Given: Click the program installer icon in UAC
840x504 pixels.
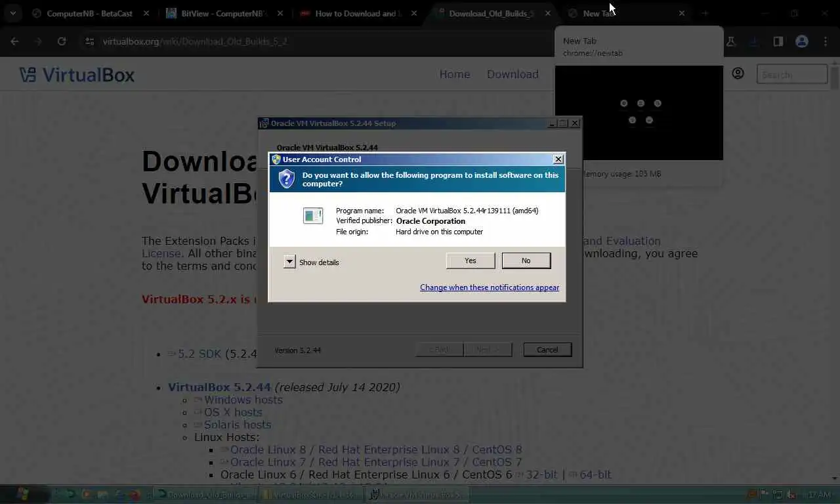Looking at the screenshot, I should coord(313,215).
